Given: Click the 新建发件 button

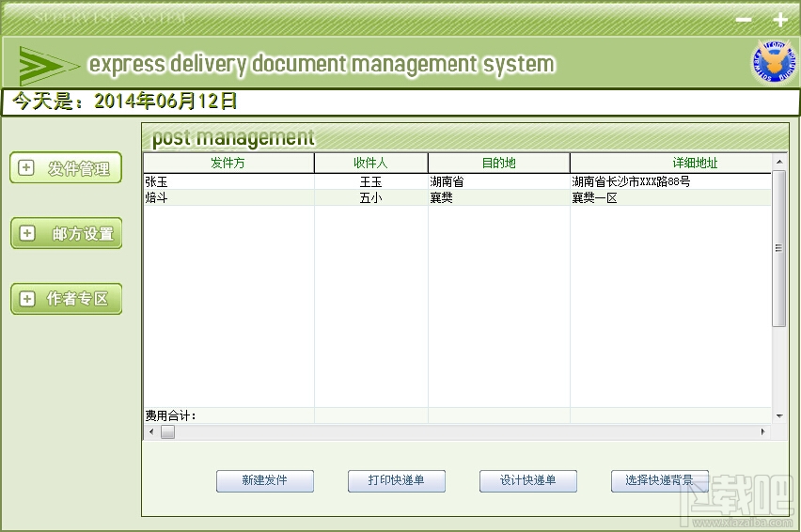Looking at the screenshot, I should 264,481.
